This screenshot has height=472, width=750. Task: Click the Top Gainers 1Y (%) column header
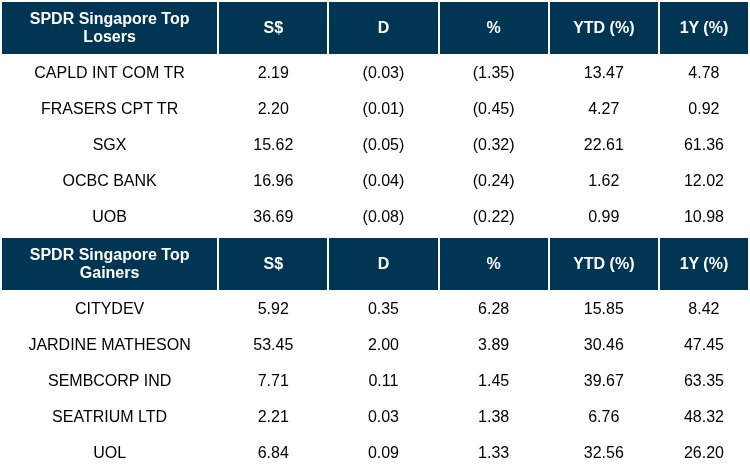click(704, 263)
